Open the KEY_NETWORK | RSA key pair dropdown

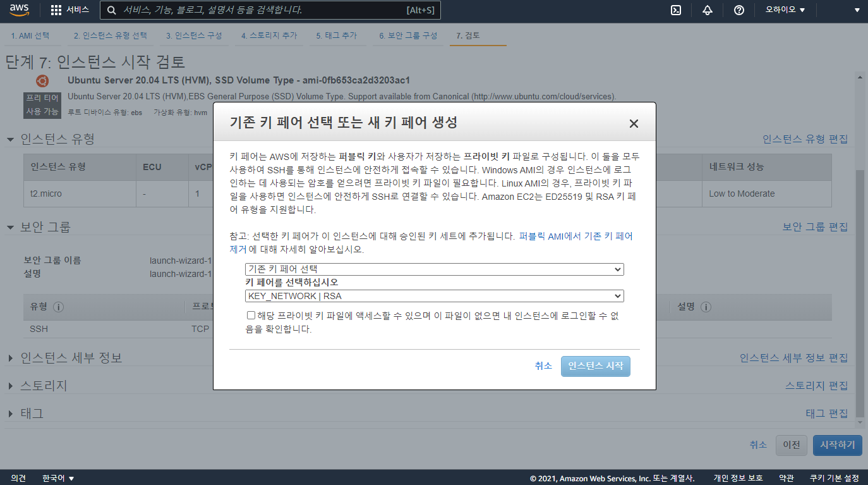(435, 296)
